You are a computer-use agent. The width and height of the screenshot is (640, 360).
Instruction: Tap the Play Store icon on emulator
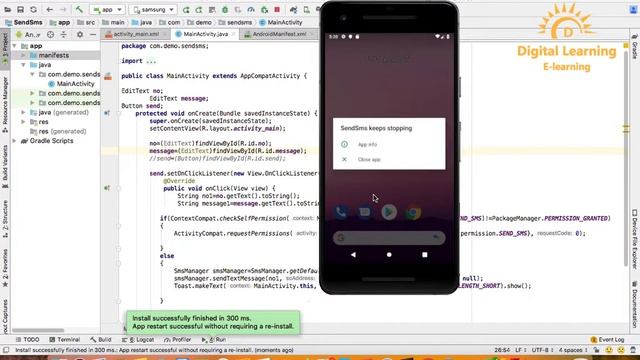point(389,212)
